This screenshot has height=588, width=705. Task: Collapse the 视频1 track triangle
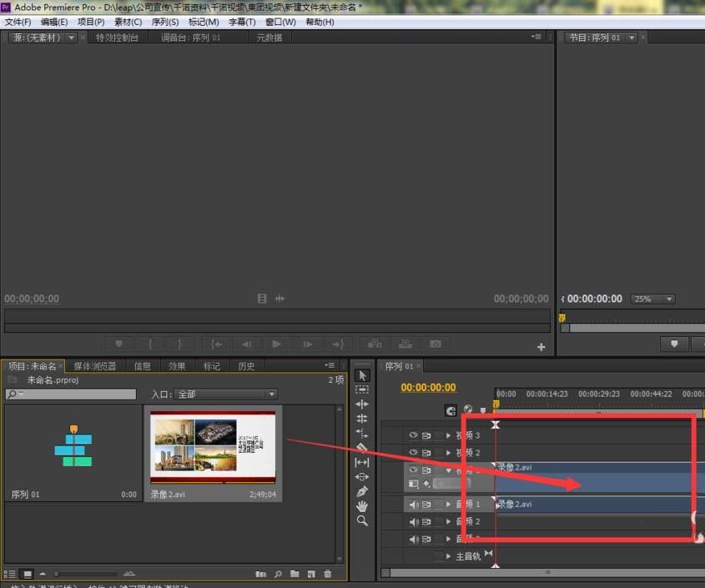448,470
